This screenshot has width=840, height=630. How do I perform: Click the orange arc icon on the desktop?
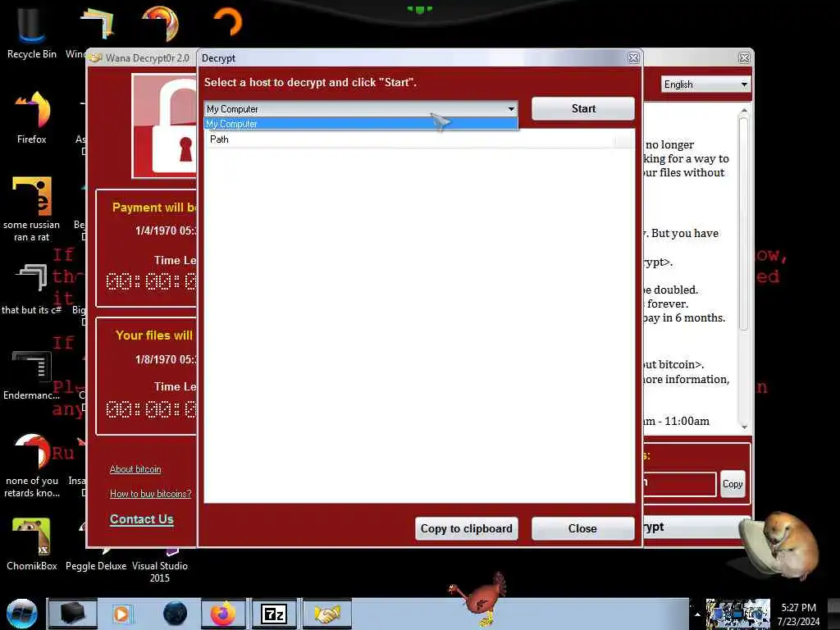click(228, 22)
